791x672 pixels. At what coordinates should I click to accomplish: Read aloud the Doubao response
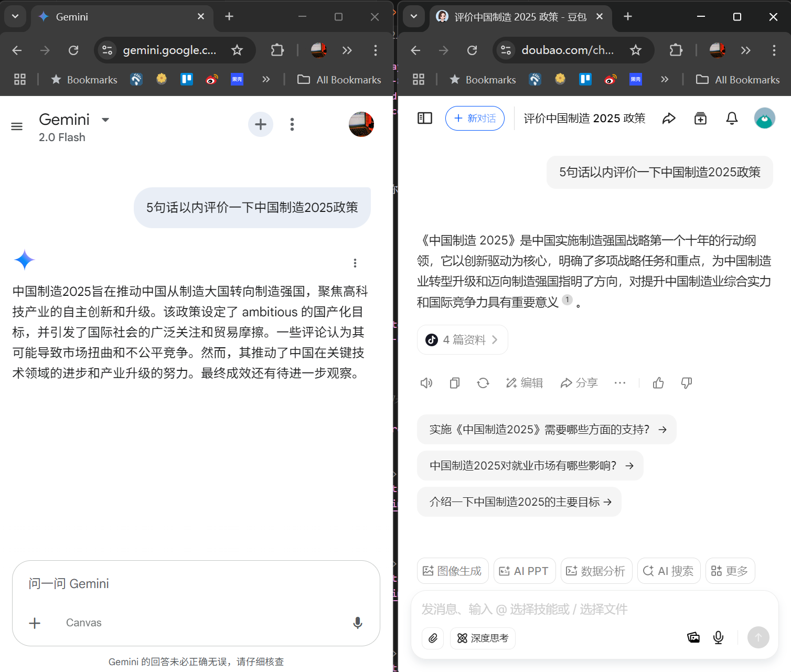426,383
